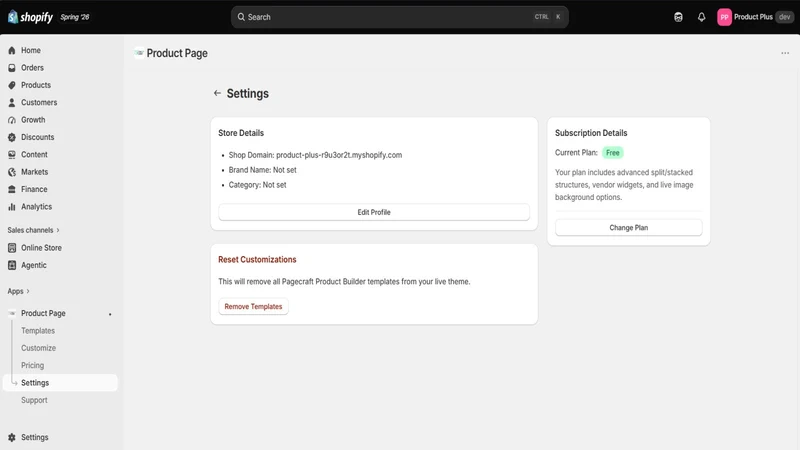This screenshot has width=800, height=450.
Task: Click the Online Store label
Action: pos(41,248)
